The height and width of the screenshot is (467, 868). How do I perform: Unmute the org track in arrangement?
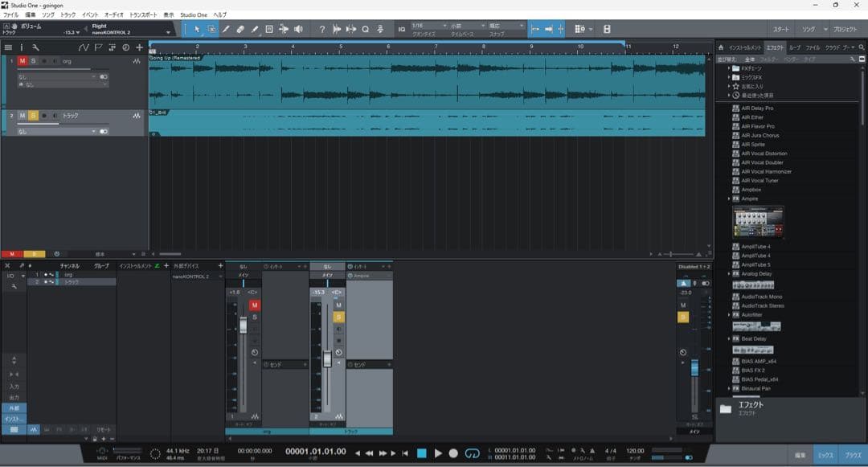23,61
